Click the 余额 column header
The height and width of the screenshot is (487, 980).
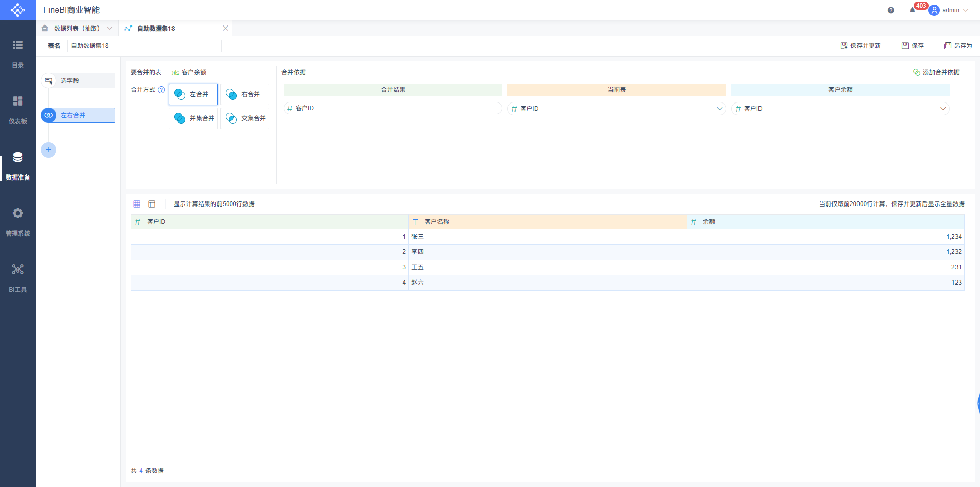825,222
